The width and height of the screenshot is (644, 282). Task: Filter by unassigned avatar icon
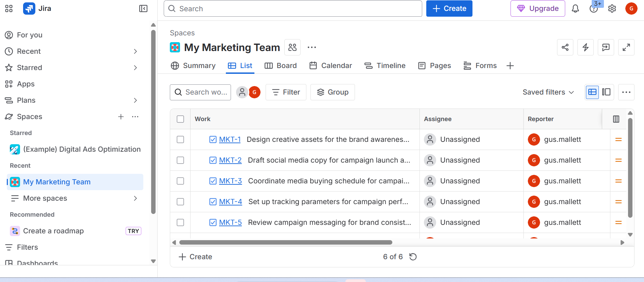click(x=242, y=92)
